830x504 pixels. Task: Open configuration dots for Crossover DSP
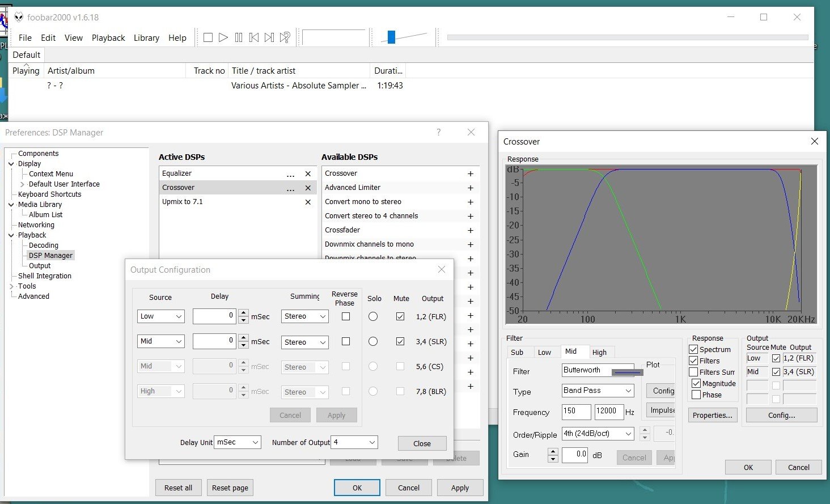tap(291, 188)
